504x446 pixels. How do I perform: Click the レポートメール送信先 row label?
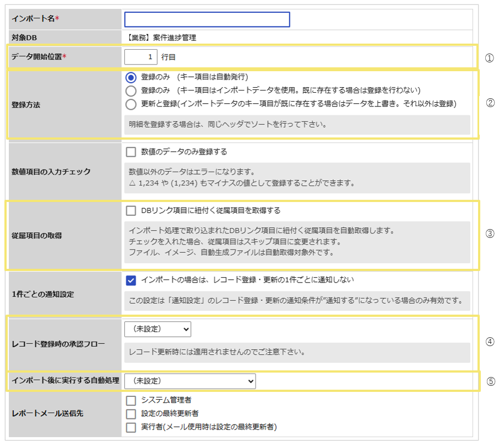pos(47,413)
